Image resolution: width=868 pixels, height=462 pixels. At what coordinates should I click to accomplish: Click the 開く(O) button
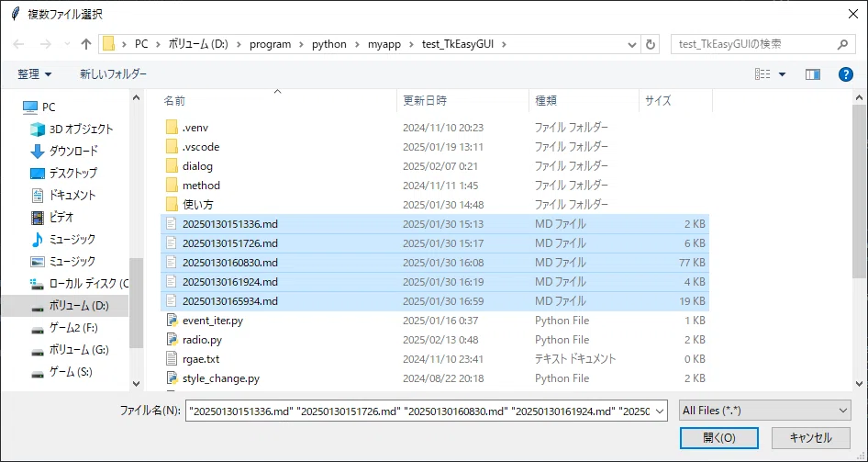(719, 437)
